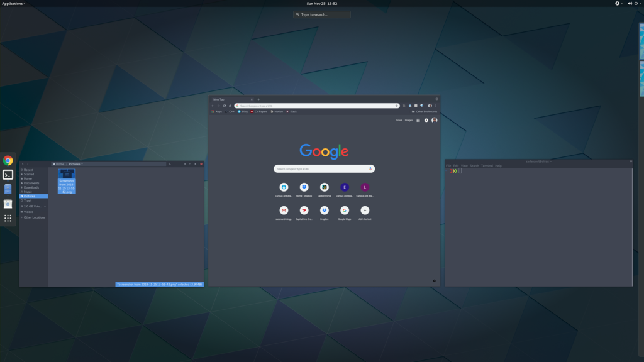The width and height of the screenshot is (644, 362).
Task: Open the Caliber Portal shortcut tile
Action: pos(324,189)
